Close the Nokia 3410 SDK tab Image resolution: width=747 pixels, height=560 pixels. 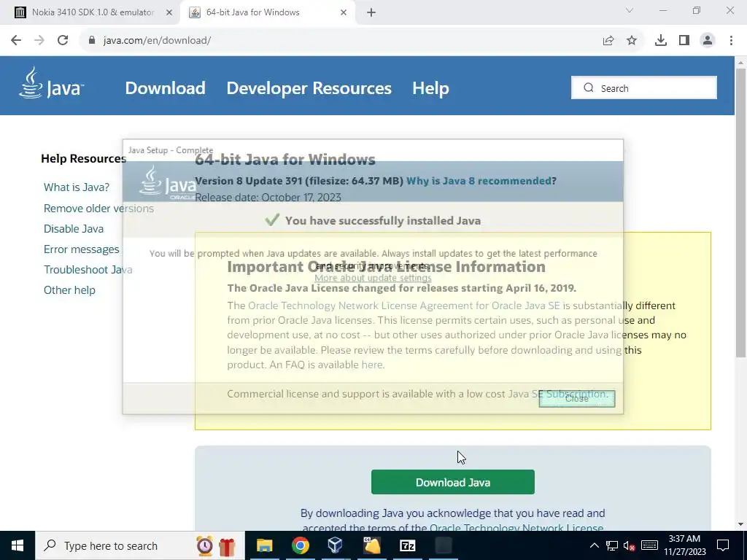[x=169, y=13]
